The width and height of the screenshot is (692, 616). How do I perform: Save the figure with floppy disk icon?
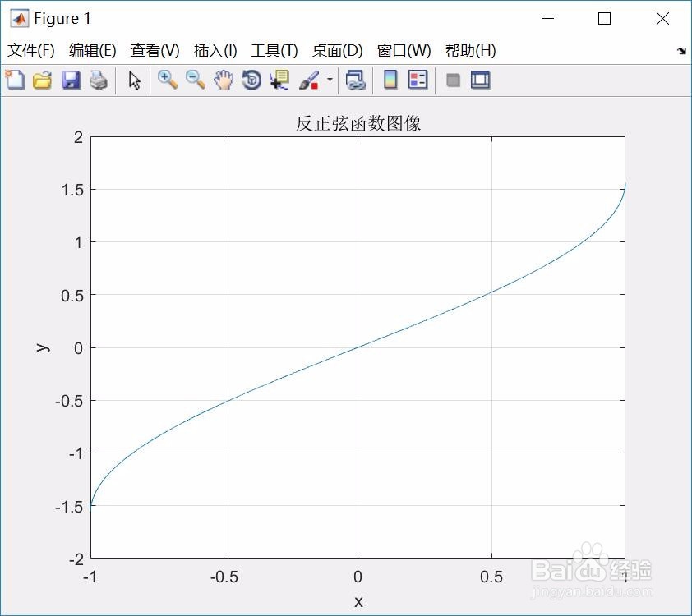click(71, 80)
